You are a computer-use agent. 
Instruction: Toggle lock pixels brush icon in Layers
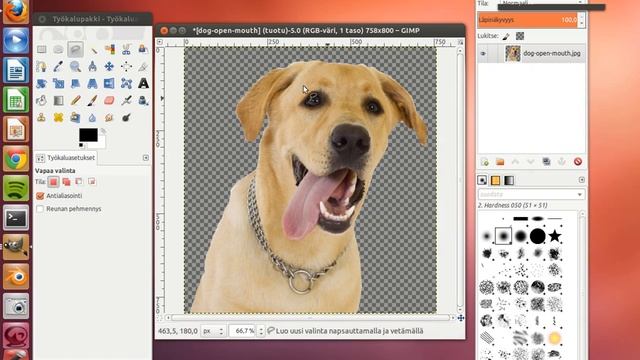point(506,36)
